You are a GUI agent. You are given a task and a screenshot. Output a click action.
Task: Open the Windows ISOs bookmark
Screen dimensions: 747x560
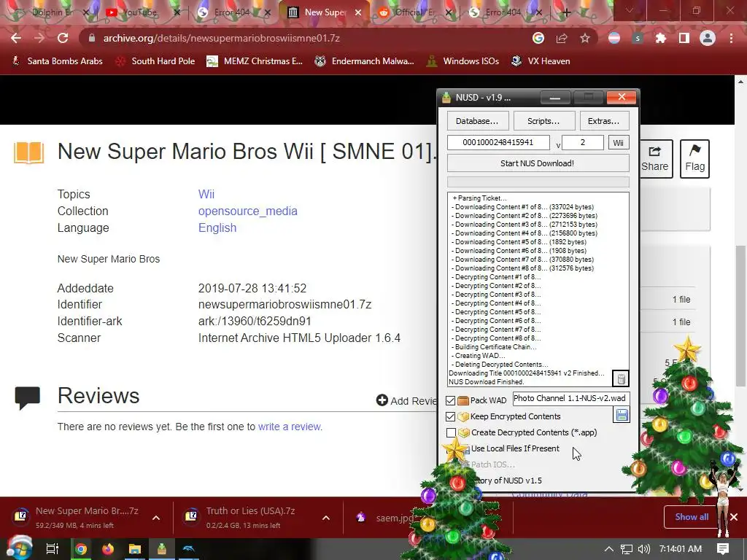click(462, 61)
